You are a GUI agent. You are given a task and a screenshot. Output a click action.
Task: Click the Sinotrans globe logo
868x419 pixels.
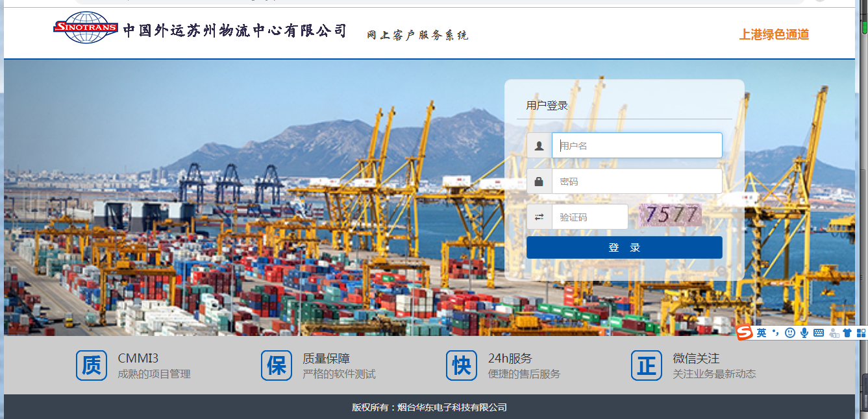(86, 28)
